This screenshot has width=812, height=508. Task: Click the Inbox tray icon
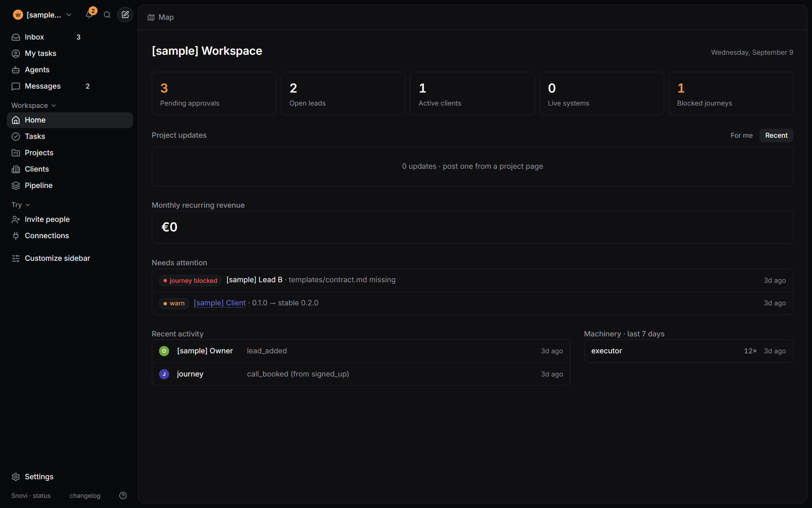coord(16,37)
